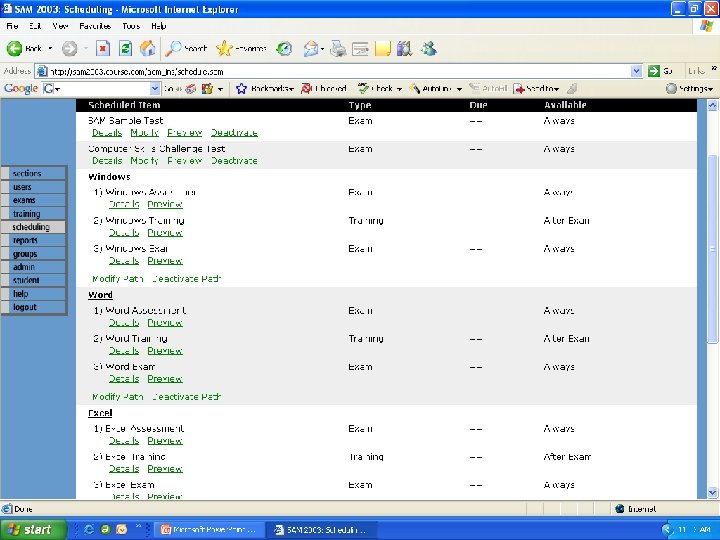Click AutoFill icon on Google toolbar

click(x=475, y=89)
